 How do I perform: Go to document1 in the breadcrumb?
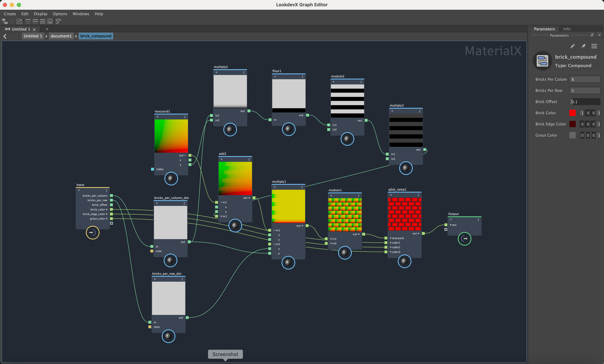[x=61, y=36]
